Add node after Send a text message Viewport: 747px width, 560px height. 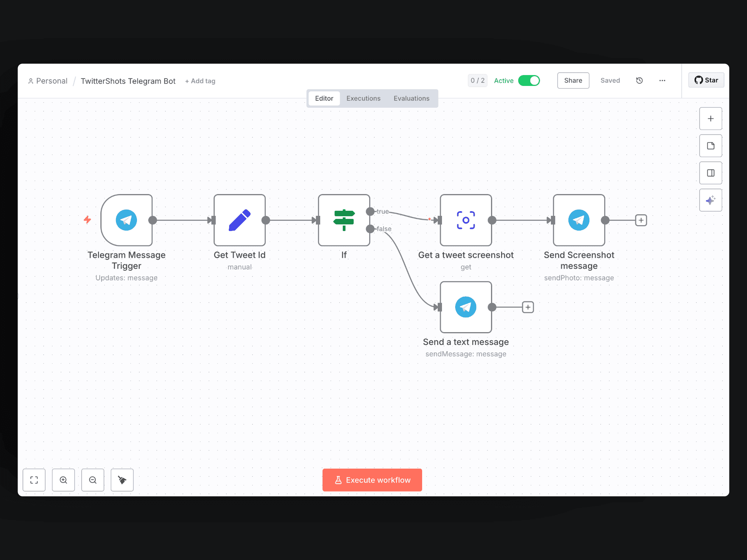528,307
